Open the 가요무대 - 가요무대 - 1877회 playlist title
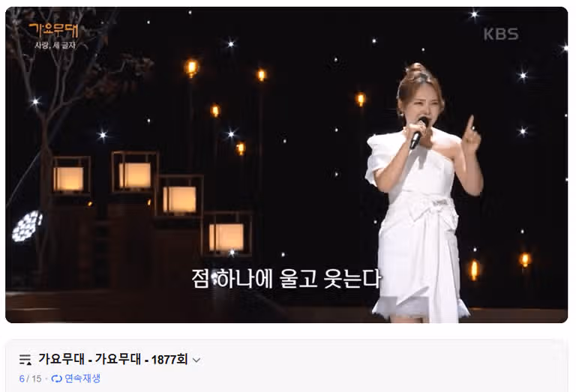Screen dimensions: 576x392 (113, 359)
